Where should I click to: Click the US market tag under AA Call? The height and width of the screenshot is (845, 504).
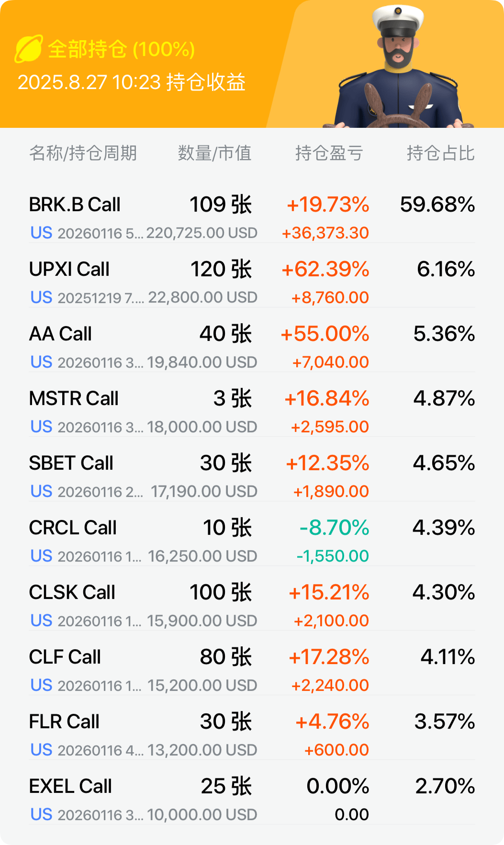pyautogui.click(x=41, y=362)
